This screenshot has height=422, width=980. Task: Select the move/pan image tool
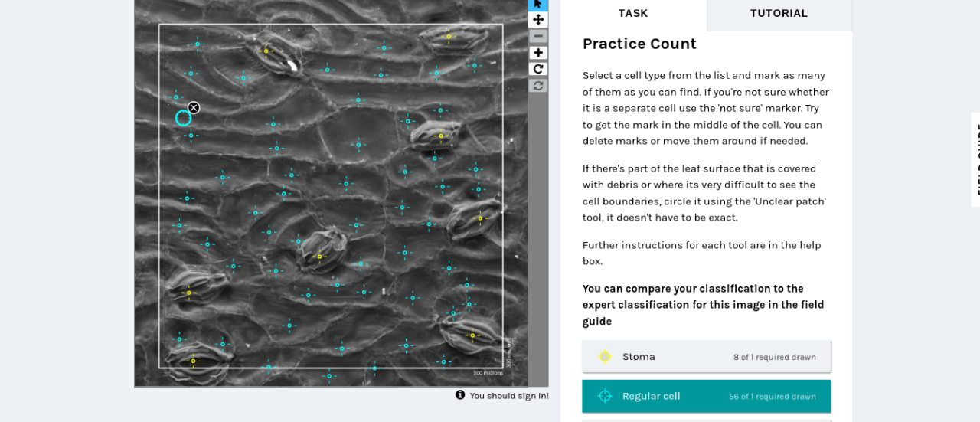(x=538, y=20)
